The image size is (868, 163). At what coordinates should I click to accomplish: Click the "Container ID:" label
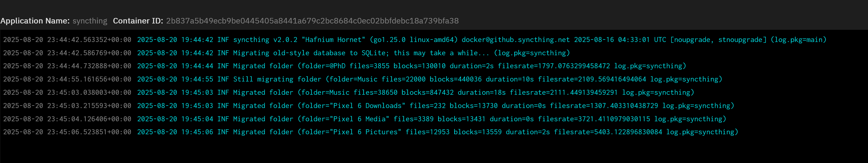138,21
